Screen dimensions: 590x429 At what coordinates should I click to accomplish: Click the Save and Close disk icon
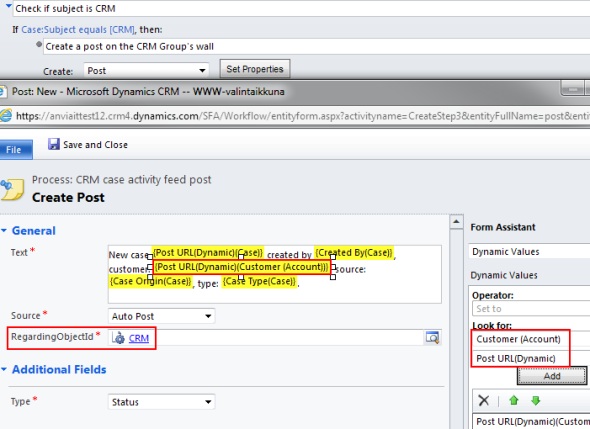coord(54,144)
